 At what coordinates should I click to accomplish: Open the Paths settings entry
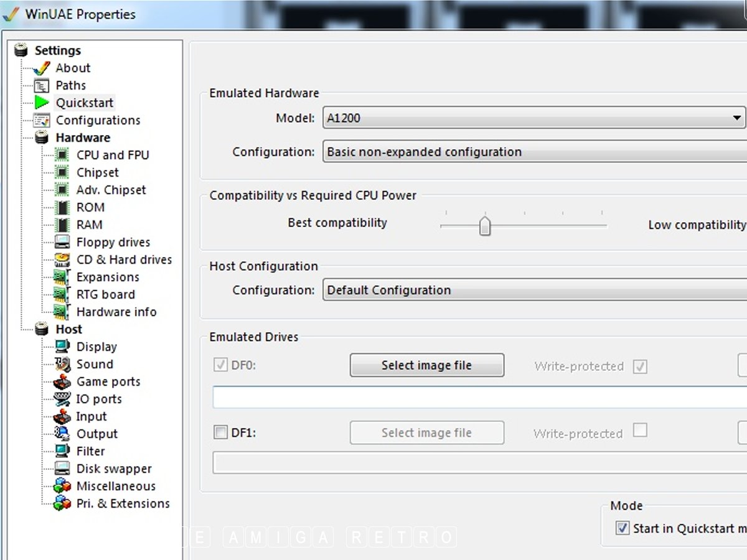point(70,85)
